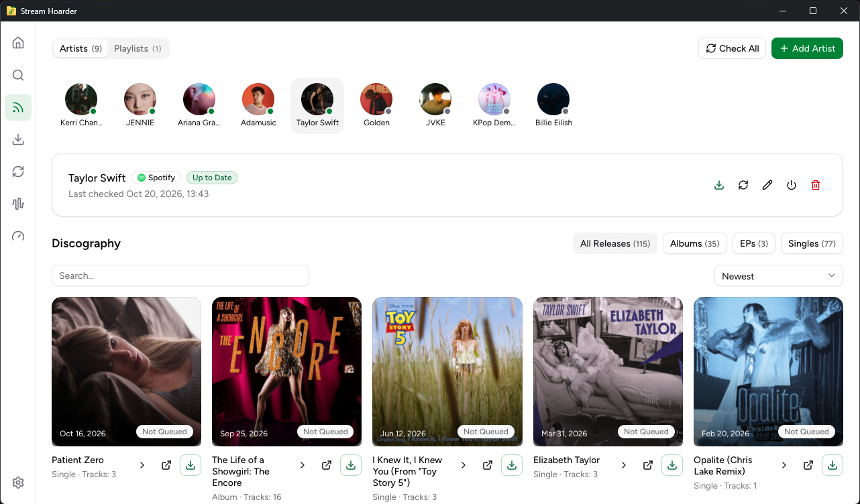860x504 pixels.
Task: Switch to the Playlists tab
Action: click(x=138, y=48)
